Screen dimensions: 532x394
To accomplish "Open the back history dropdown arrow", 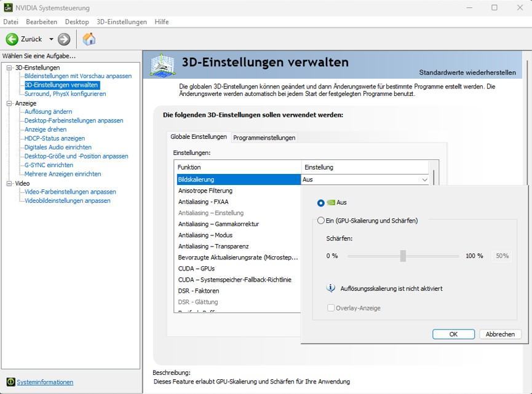I will click(51, 39).
